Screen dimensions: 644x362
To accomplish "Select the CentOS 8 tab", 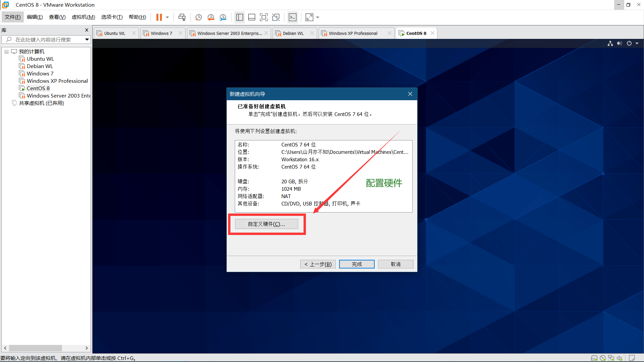I will (x=416, y=33).
